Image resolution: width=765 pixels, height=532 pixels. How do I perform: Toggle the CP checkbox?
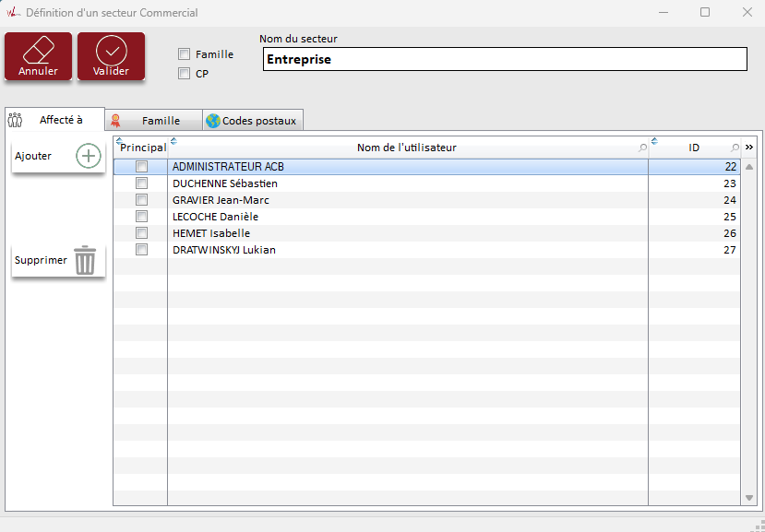coord(185,74)
